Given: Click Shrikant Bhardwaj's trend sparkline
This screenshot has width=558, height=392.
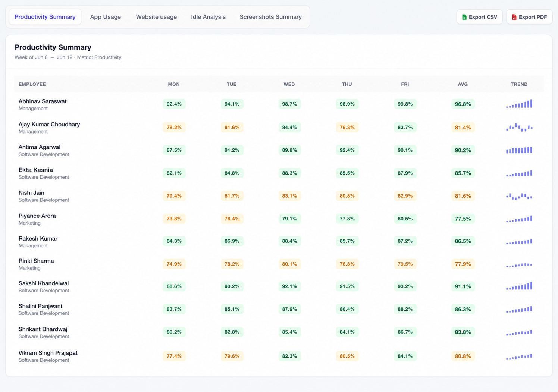Looking at the screenshot, I should point(519,332).
